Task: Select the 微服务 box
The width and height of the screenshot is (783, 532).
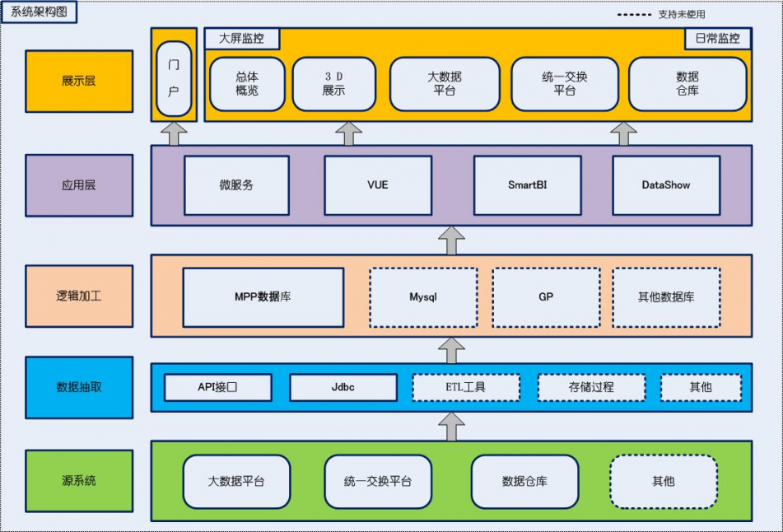Action: (236, 185)
